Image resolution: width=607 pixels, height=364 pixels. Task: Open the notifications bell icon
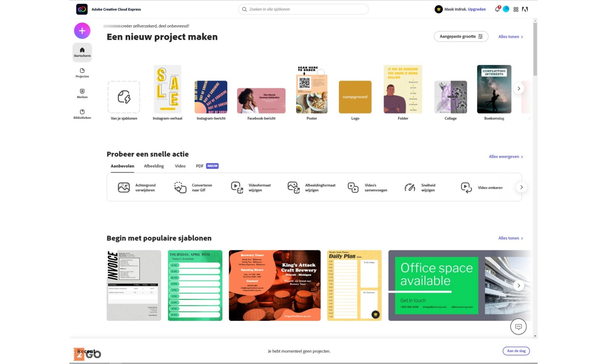pos(497,9)
